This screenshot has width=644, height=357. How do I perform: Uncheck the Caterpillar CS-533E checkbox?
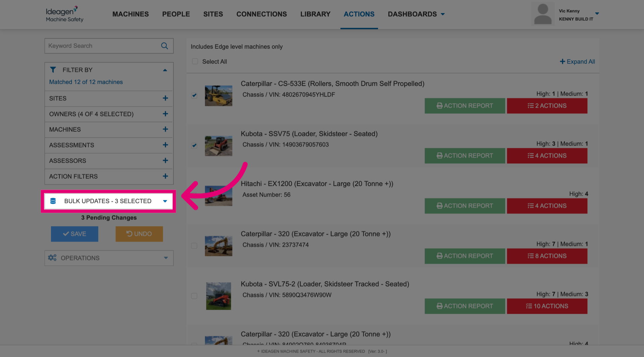[194, 95]
